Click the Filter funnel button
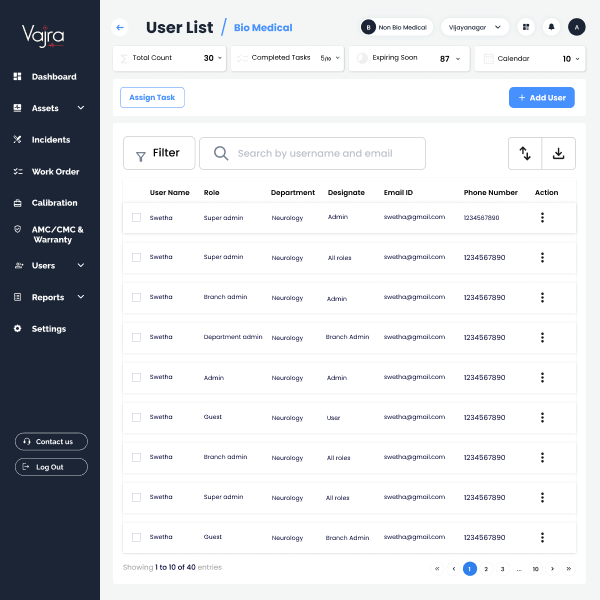The height and width of the screenshot is (600, 600). point(159,153)
